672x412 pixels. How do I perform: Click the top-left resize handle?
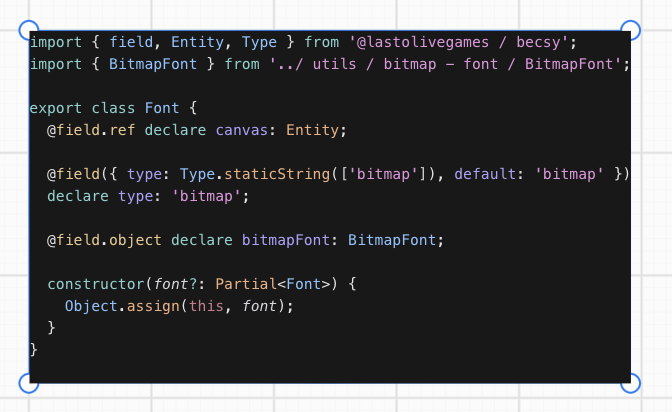click(x=29, y=30)
